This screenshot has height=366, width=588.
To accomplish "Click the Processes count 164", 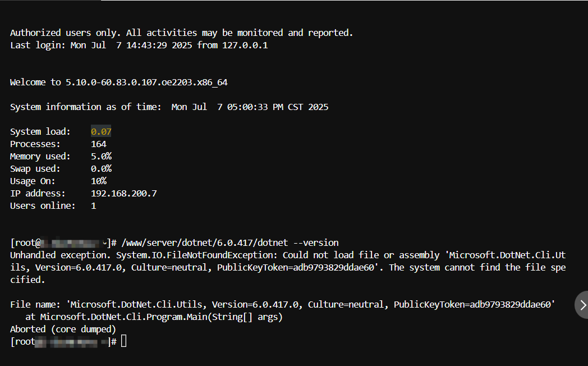I will pos(99,144).
